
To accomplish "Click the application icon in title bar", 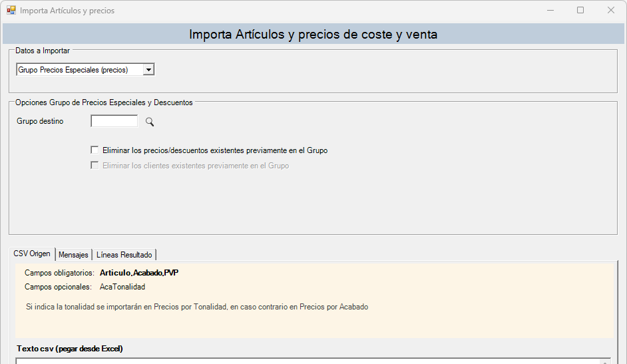I will [x=11, y=11].
